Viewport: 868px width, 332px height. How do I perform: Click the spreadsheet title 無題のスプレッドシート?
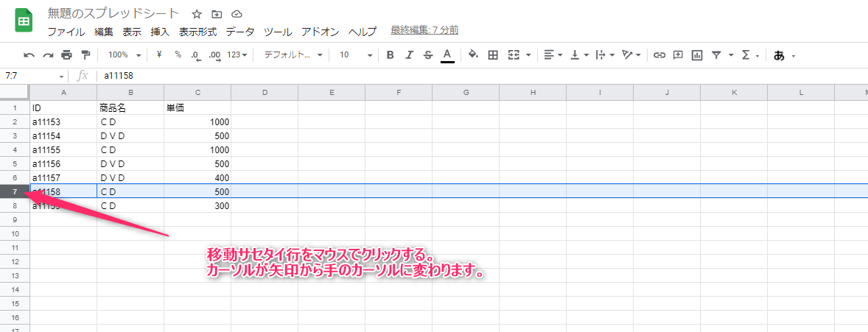(x=113, y=13)
